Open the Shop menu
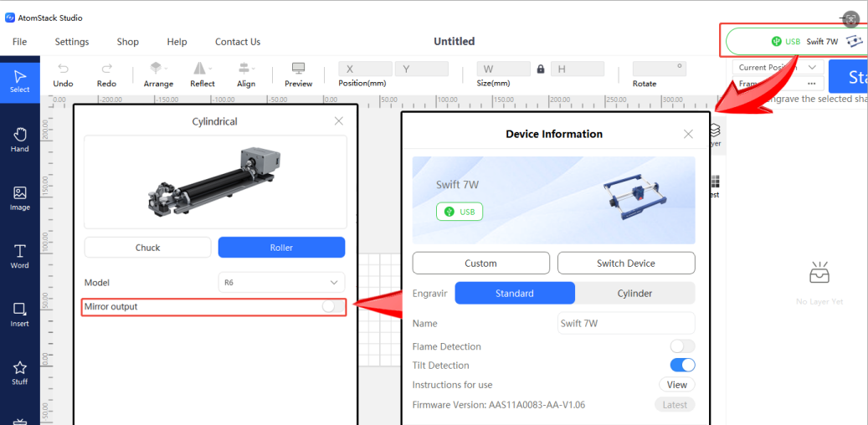Viewport: 868px width, 425px height. (x=128, y=42)
